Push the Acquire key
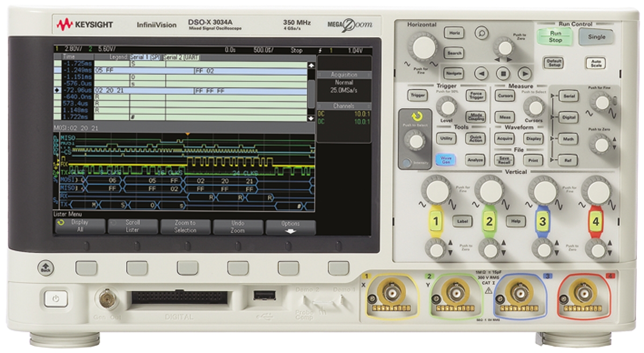The height and width of the screenshot is (353, 644). 504,138
